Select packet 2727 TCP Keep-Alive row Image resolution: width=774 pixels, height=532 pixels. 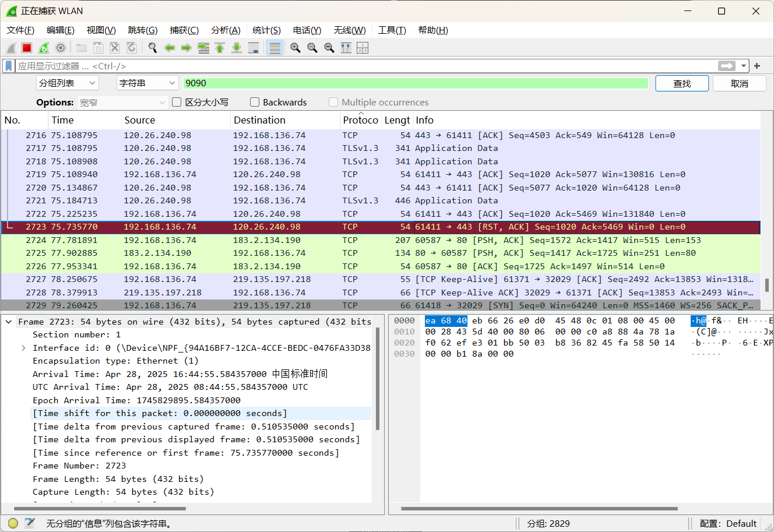tap(381, 279)
